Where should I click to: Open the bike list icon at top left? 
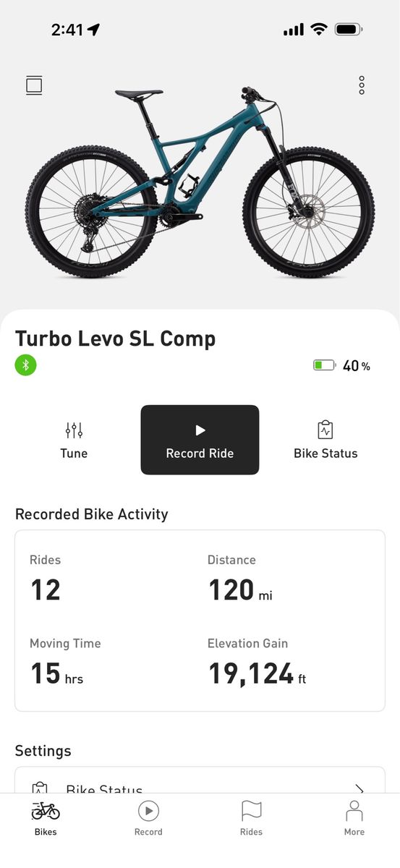tap(34, 85)
